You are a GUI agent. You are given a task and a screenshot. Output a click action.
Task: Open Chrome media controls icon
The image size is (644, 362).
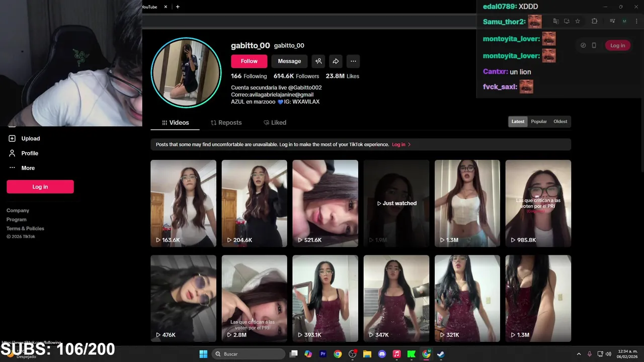(x=612, y=21)
